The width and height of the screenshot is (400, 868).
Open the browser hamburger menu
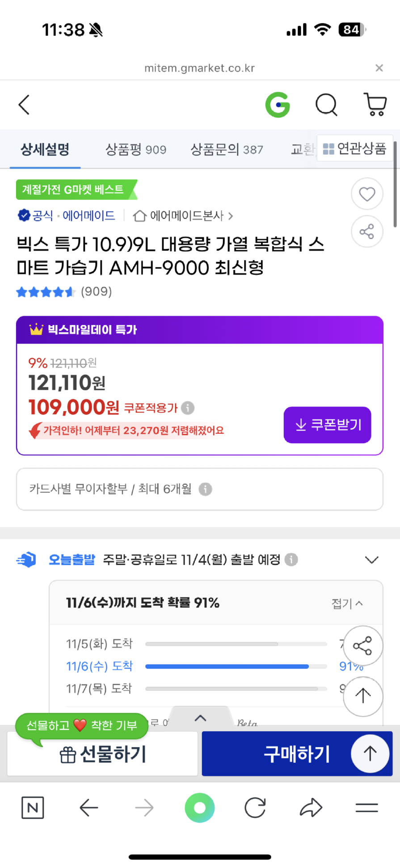366,808
